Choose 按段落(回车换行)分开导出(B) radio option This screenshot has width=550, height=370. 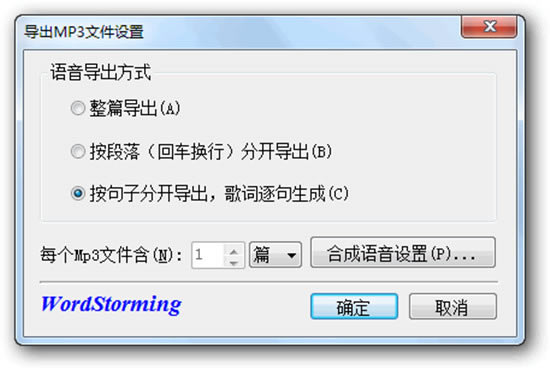(x=78, y=152)
